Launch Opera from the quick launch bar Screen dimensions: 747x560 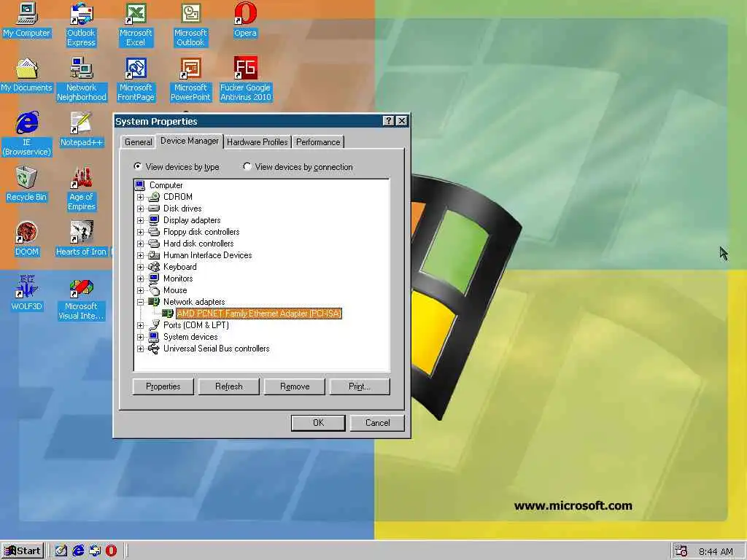[x=111, y=551]
